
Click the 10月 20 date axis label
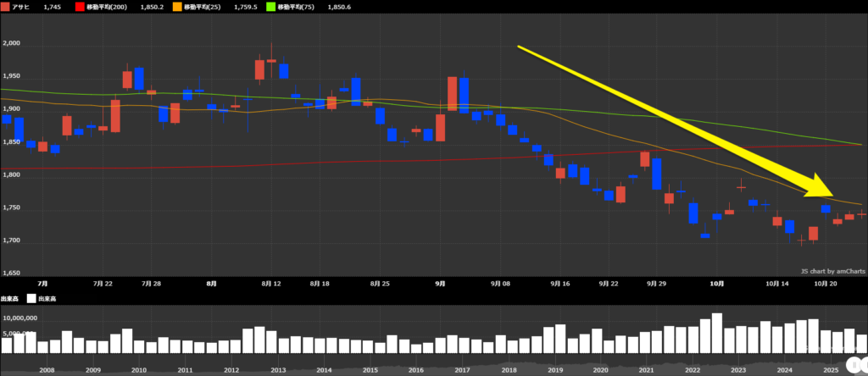click(x=826, y=285)
